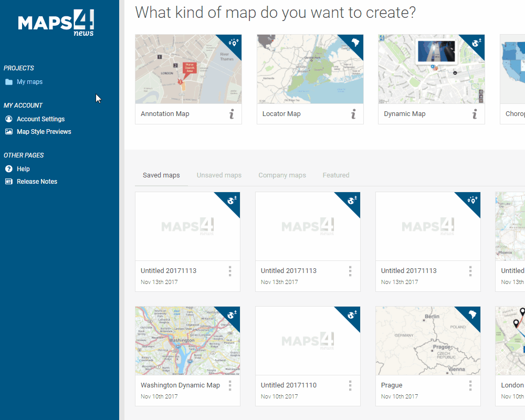Open options menu for Prague map

[x=470, y=385]
